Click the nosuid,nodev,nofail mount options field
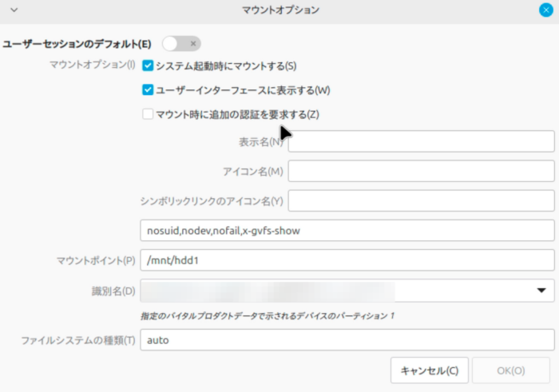This screenshot has height=392, width=559. (x=347, y=231)
